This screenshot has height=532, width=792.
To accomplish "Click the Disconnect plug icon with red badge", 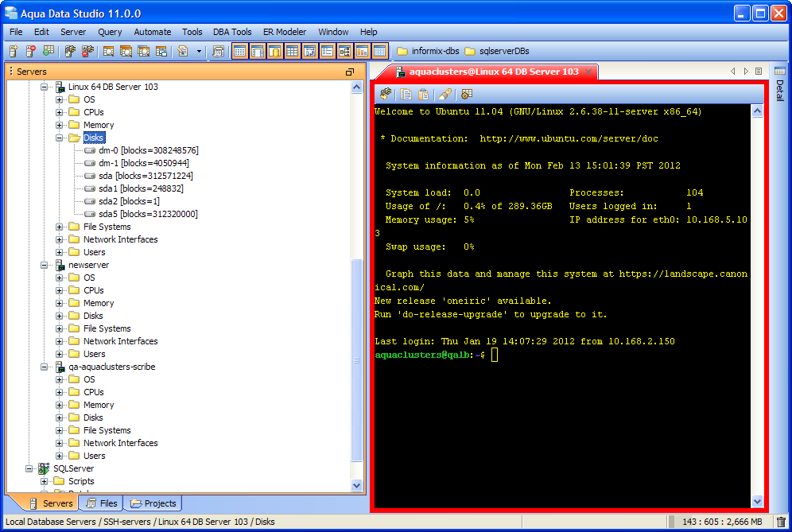I will point(88,51).
